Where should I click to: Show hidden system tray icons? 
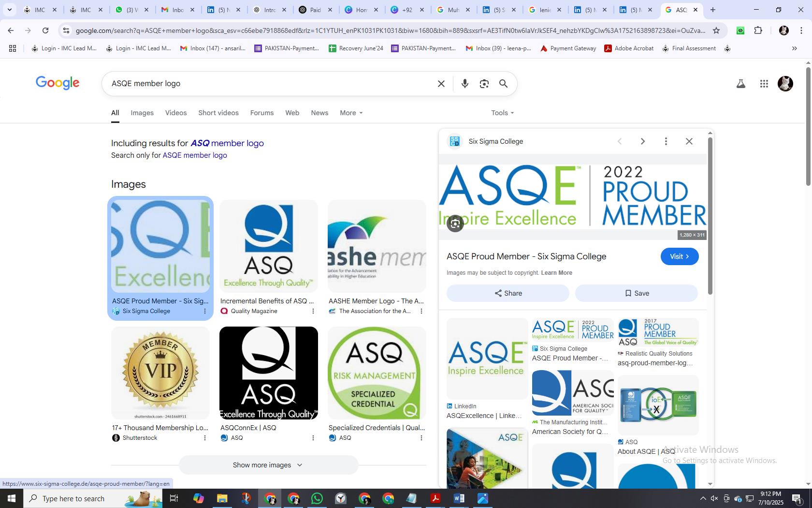tap(703, 498)
